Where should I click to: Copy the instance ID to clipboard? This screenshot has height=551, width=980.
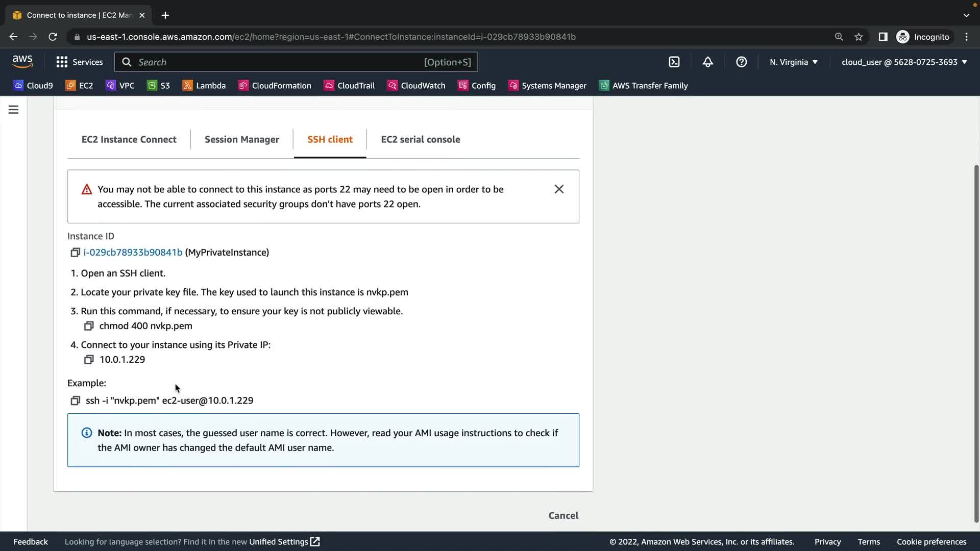click(x=75, y=253)
